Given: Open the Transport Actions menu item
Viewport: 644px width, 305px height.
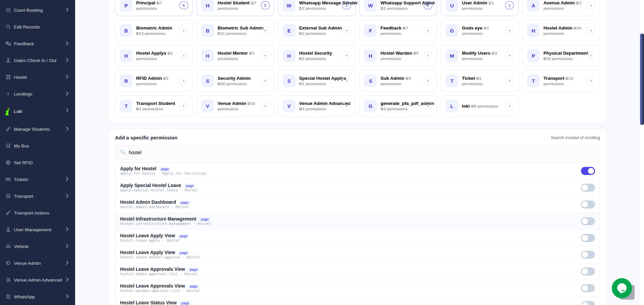Looking at the screenshot, I should [x=38, y=213].
